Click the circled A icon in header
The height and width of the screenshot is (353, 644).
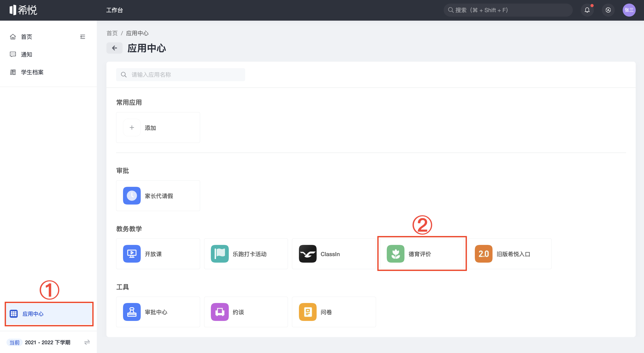tap(608, 10)
